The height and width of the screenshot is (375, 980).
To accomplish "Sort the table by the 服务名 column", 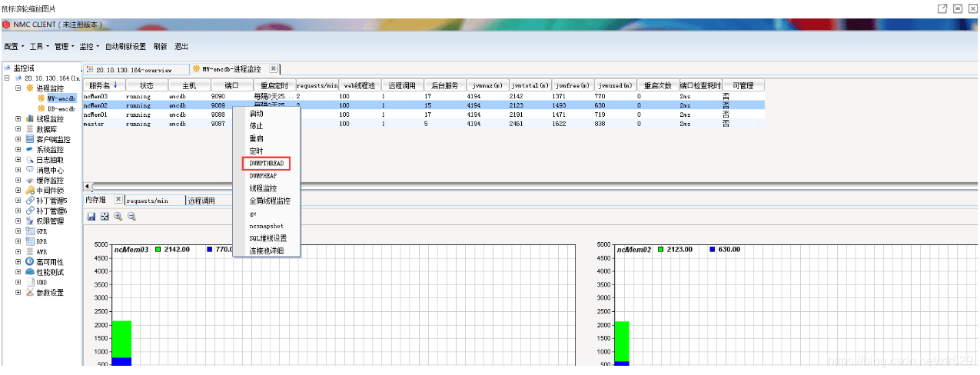I will [x=103, y=85].
